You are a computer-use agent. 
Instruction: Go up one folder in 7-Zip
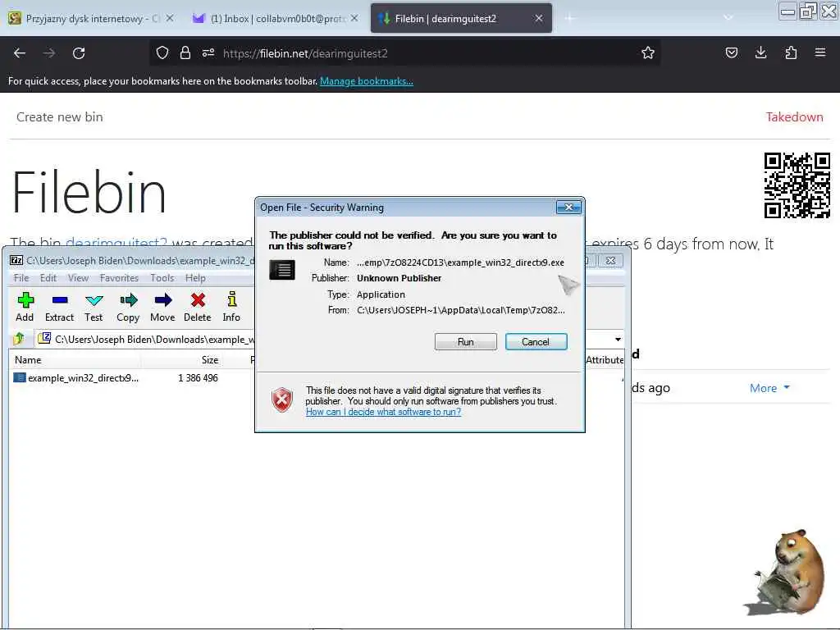(20, 339)
